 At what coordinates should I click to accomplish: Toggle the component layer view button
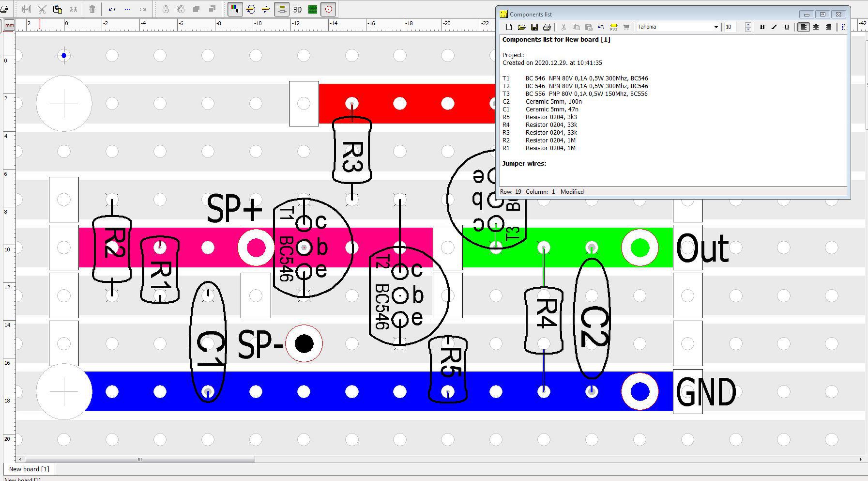[x=282, y=9]
